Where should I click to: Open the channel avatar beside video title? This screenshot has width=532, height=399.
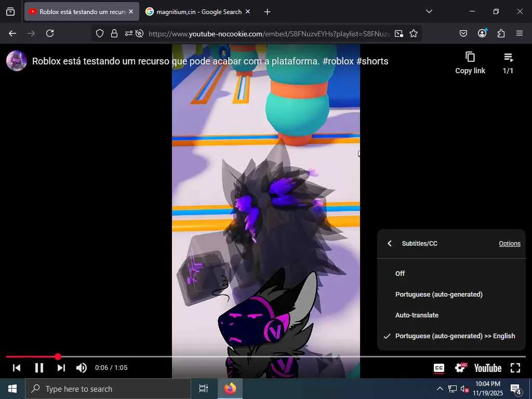click(17, 61)
